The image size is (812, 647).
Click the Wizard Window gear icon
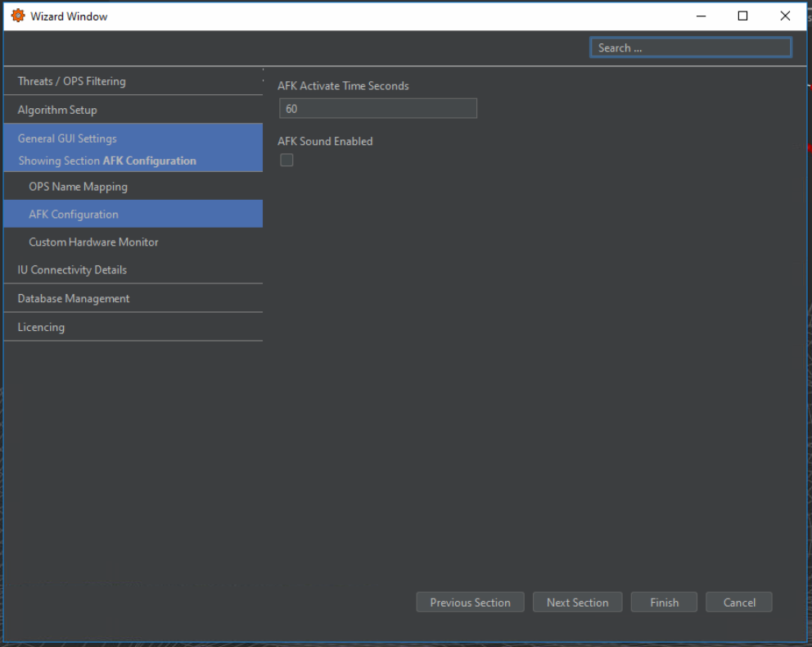point(18,16)
